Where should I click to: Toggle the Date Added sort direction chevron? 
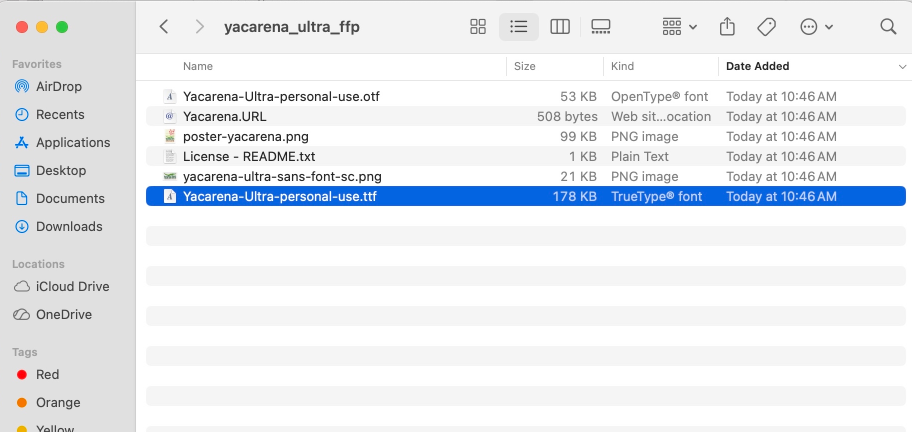(x=902, y=67)
